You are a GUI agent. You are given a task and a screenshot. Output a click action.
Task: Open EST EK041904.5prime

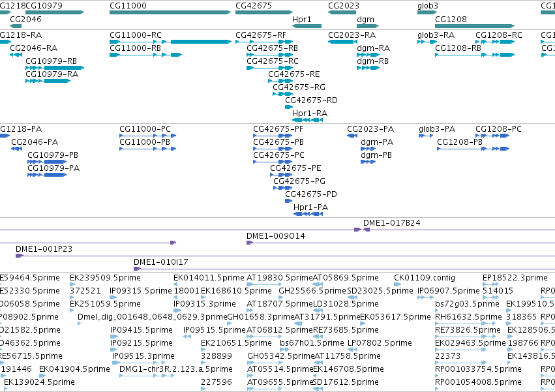pyautogui.click(x=74, y=370)
